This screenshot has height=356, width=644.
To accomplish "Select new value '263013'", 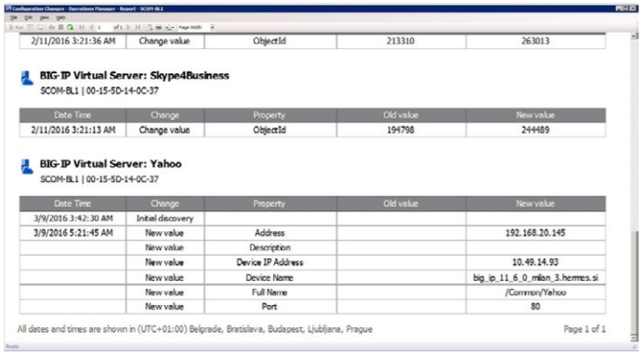I will click(x=535, y=41).
